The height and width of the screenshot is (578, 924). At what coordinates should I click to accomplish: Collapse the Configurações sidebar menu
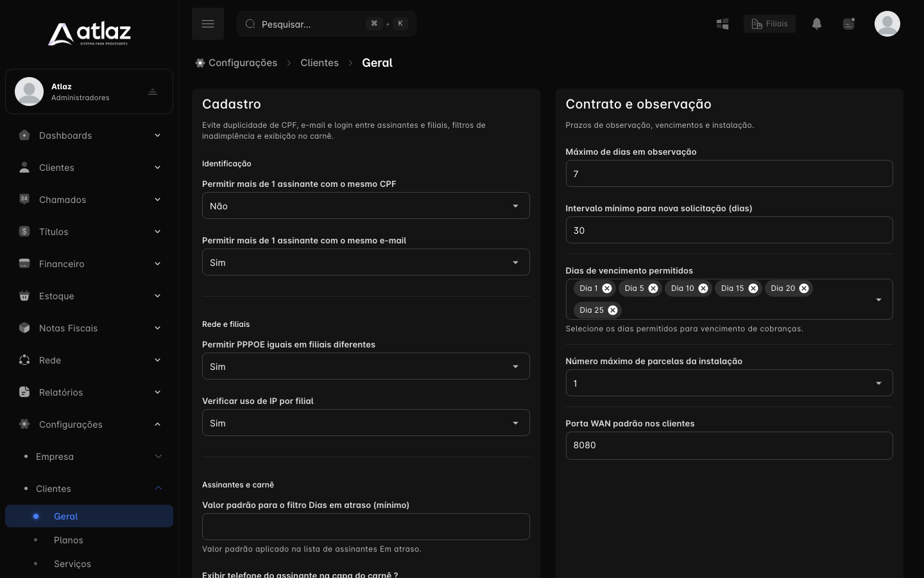(89, 425)
